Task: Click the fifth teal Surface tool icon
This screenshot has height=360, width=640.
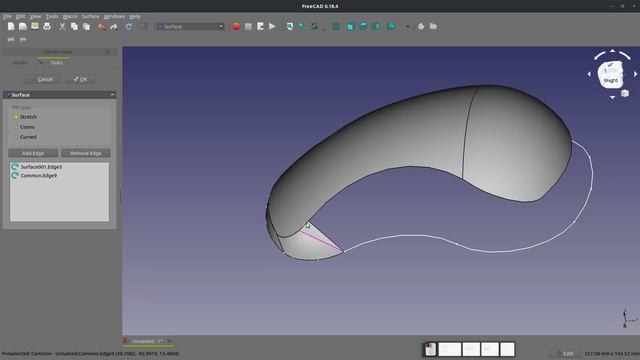Action: coord(391,27)
